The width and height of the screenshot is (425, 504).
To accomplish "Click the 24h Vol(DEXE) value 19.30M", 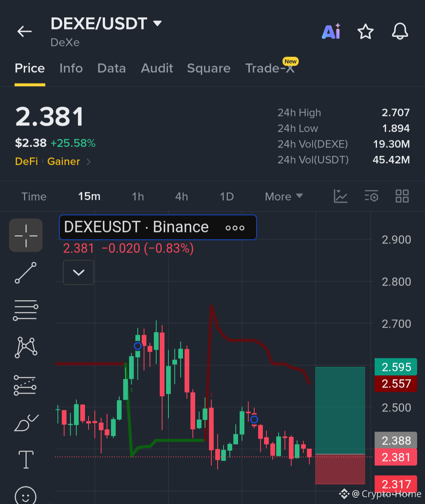I will pos(392,144).
